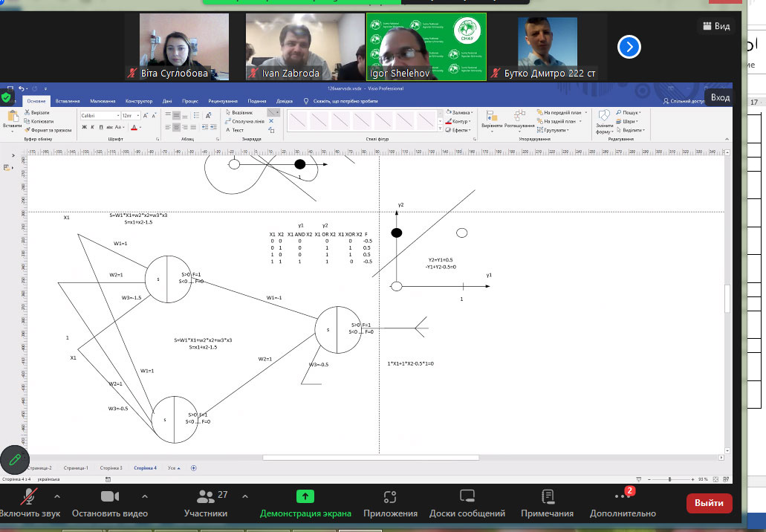Screen dimensions: 766x532
Task: Click the Вставити paste icon in Visio ribbon
Action: tap(12, 119)
